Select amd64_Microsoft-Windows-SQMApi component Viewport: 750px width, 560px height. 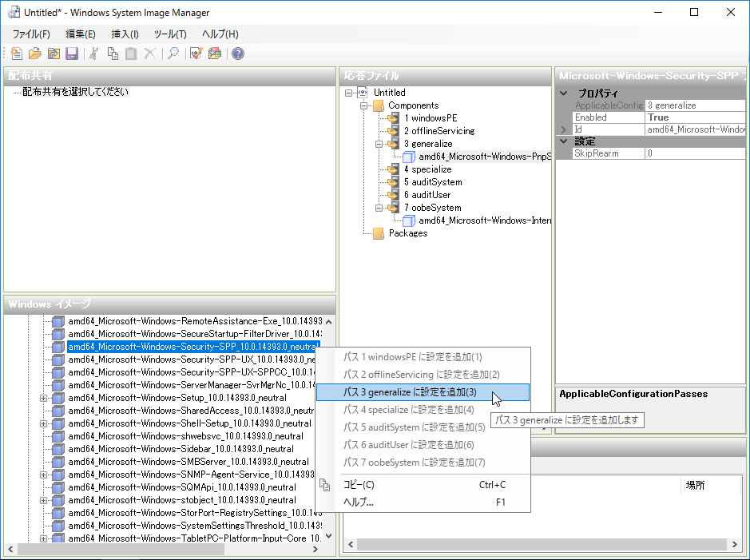click(182, 487)
